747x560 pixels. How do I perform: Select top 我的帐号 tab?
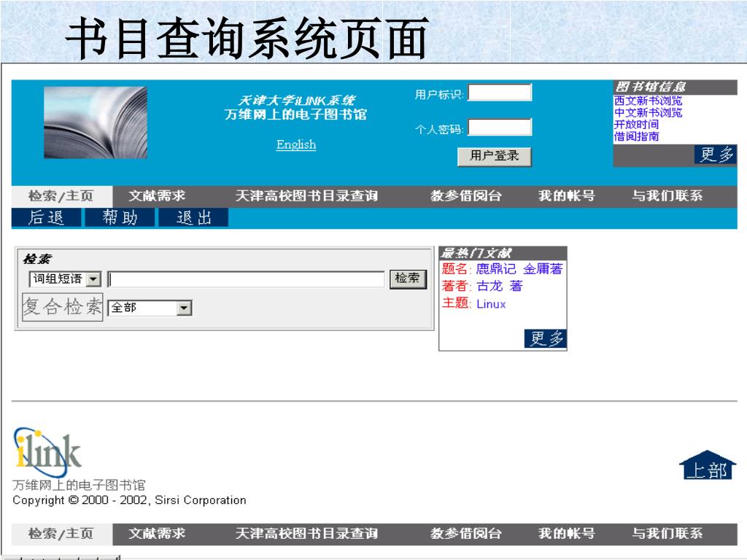pos(567,196)
